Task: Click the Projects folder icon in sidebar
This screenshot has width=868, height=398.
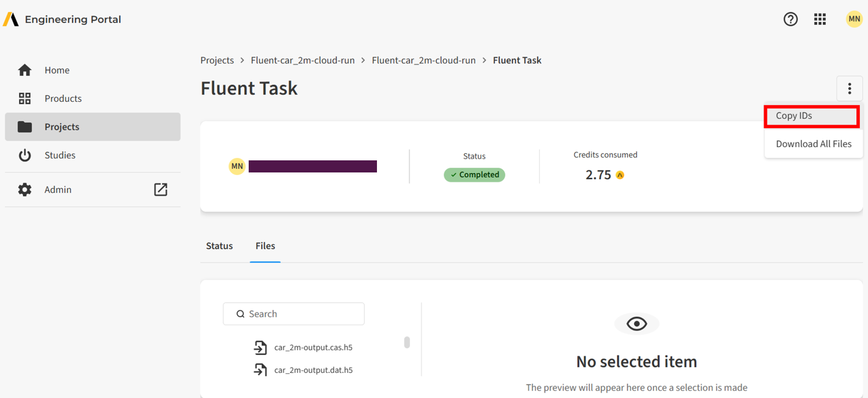Action: 25,127
